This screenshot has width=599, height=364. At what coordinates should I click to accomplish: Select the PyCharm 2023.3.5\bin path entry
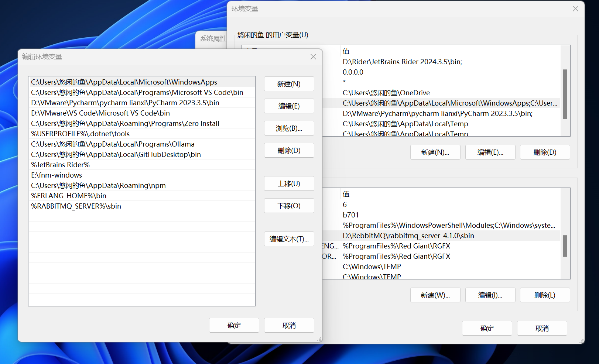pos(142,103)
